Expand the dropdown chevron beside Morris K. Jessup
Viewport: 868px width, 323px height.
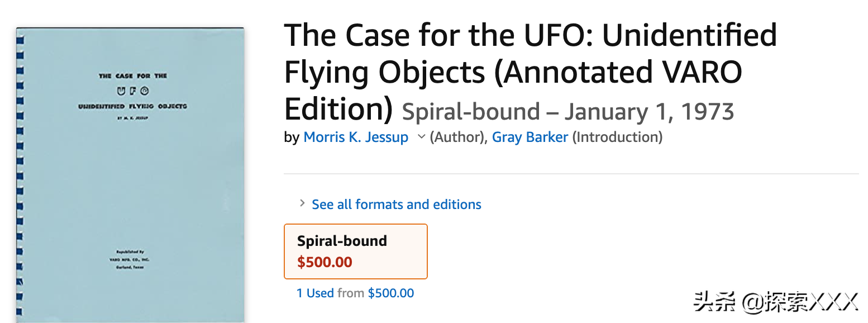pos(421,137)
